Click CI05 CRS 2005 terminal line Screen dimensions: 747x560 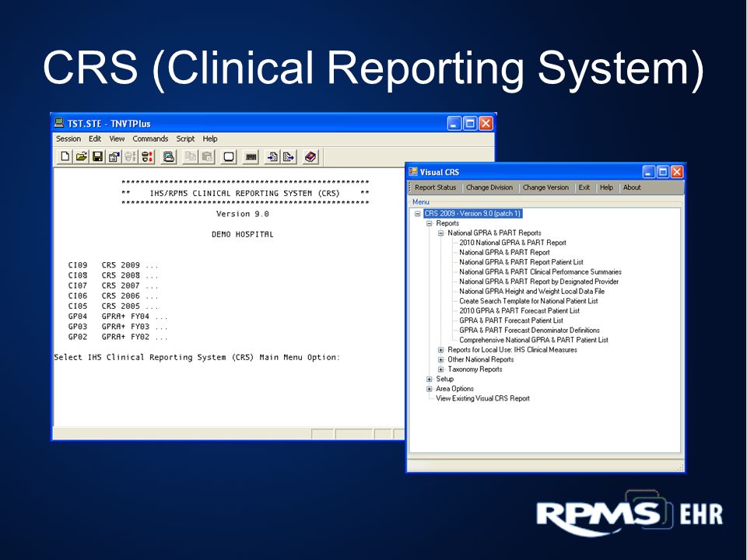click(x=113, y=306)
